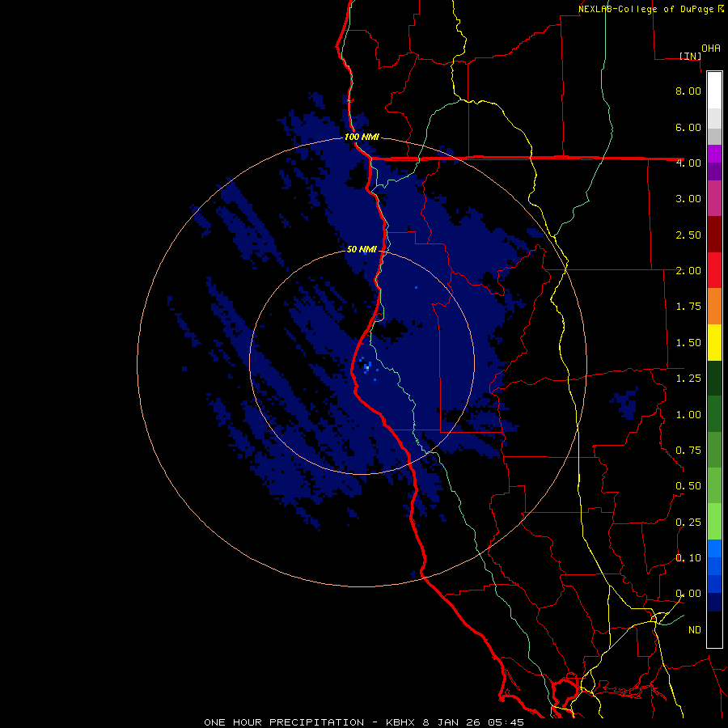Click the 2.50 scale value
This screenshot has height=728, width=728.
(x=688, y=235)
